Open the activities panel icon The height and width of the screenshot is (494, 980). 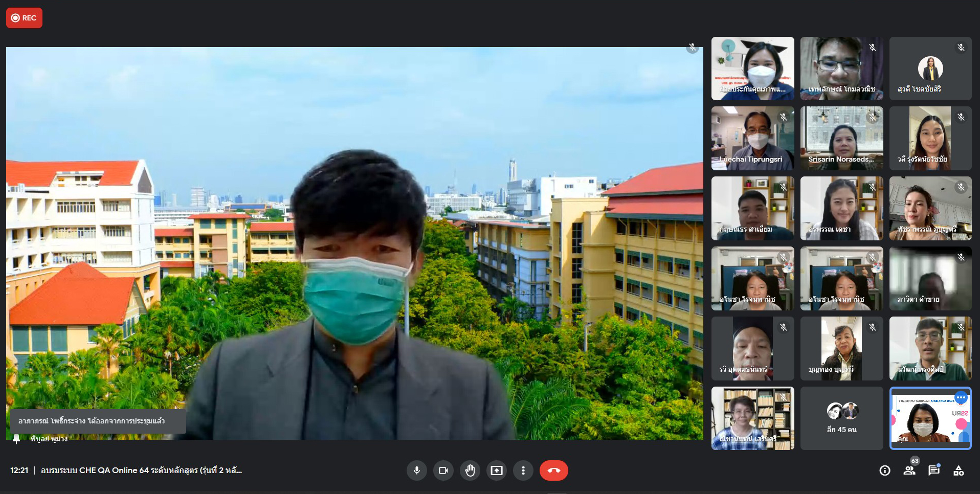coord(959,471)
